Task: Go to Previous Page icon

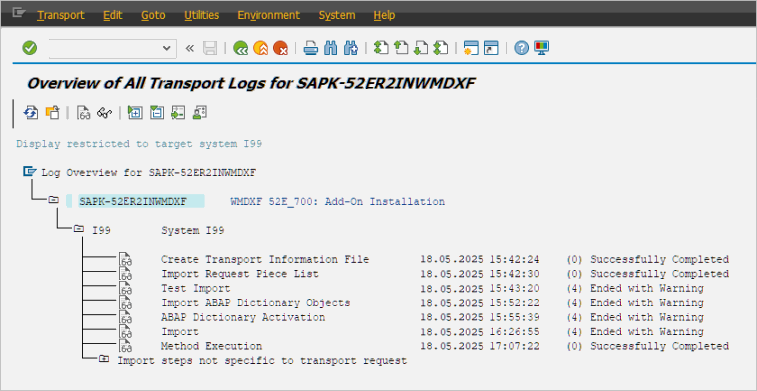Action: click(401, 48)
